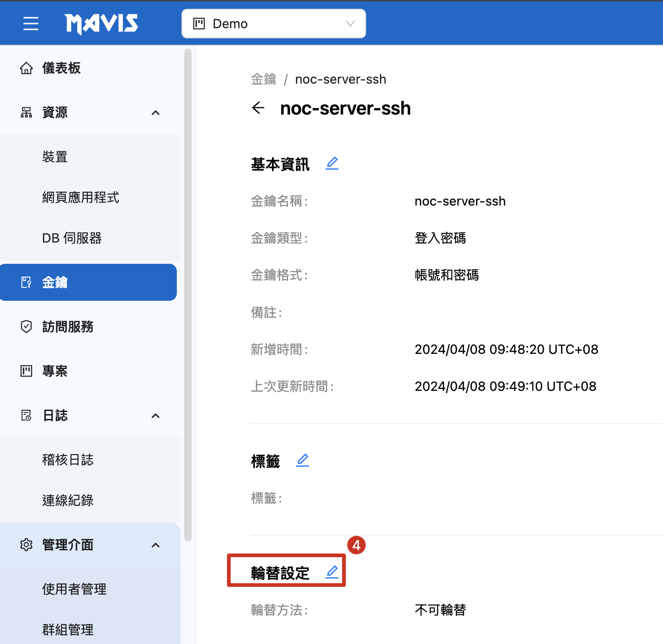Select 裝置 in the sidebar
This screenshot has height=644, width=663.
pos(55,157)
